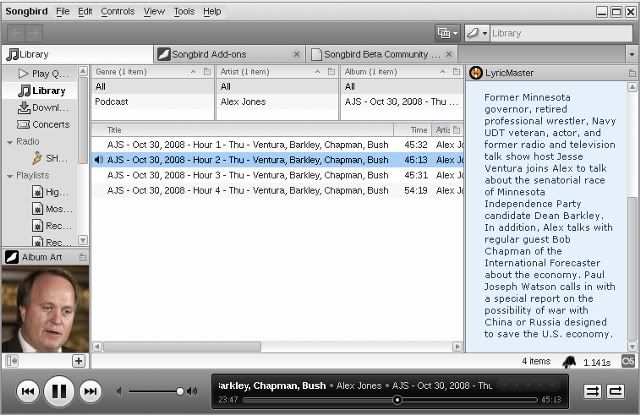640x415 pixels.
Task: Close the Songbird Beta Community tab
Action: (x=449, y=54)
